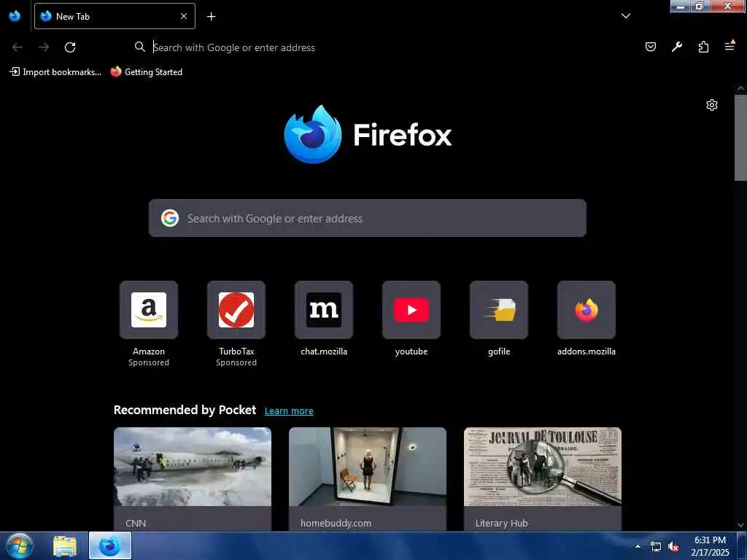The height and width of the screenshot is (560, 747).
Task: Click the Firefox logo on the page
Action: [368, 134]
